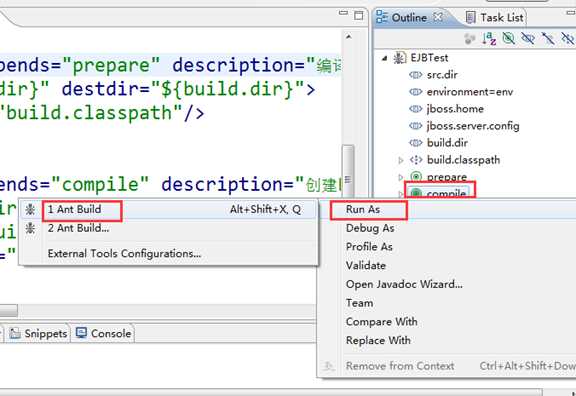Minimize the editor area
576x396 pixels.
click(x=343, y=14)
